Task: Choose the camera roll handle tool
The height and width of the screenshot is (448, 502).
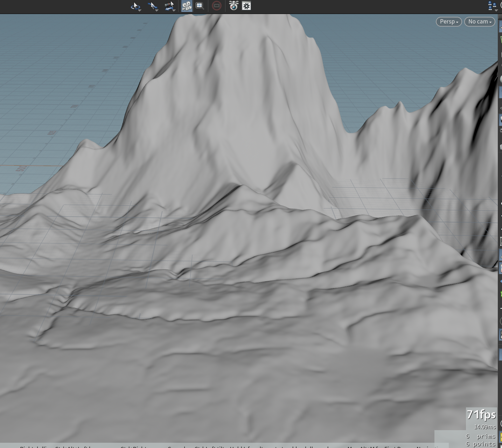Action: tap(169, 6)
